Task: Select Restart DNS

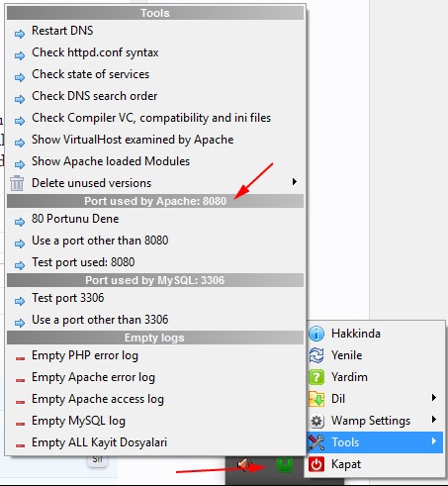Action: tap(155, 31)
